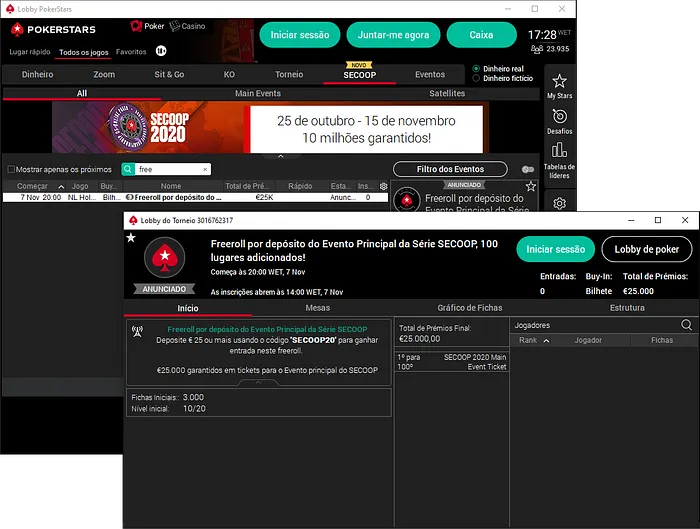The height and width of the screenshot is (529, 700).
Task: Open the Dinheiro games tab
Action: tap(38, 75)
